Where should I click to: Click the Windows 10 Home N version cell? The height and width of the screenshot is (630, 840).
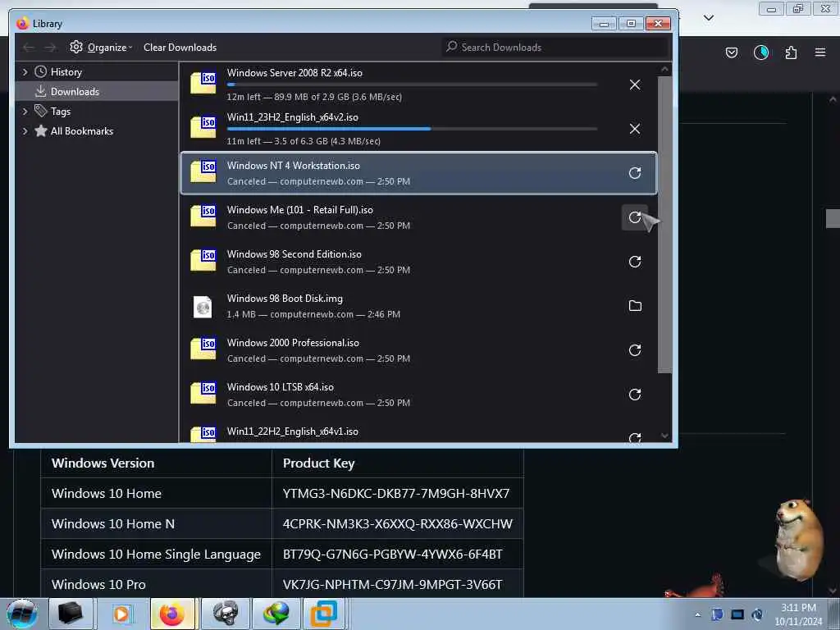[157, 524]
